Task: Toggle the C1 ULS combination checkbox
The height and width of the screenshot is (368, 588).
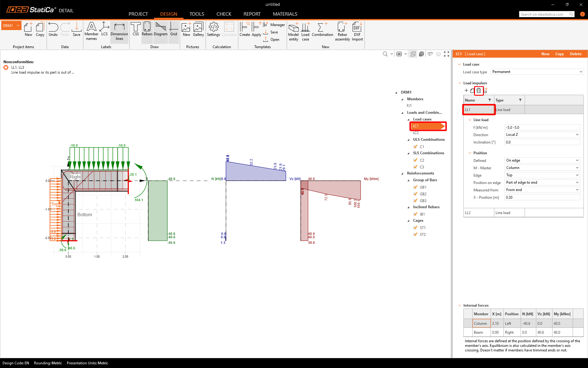Action: pyautogui.click(x=416, y=147)
